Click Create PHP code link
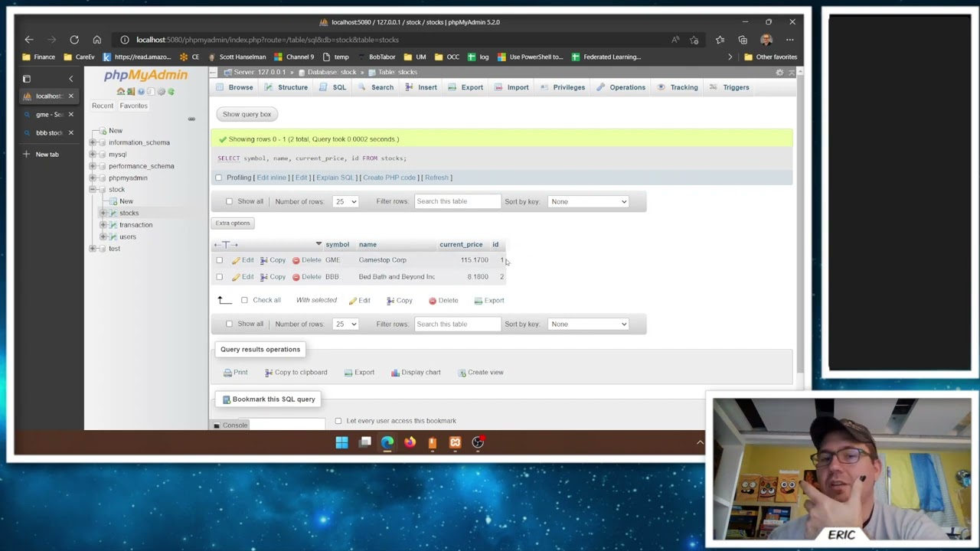Image resolution: width=980 pixels, height=551 pixels. (x=389, y=178)
